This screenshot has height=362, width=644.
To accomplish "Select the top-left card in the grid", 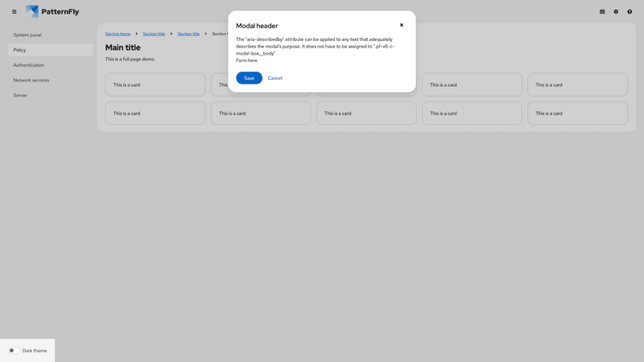I will pos(155,84).
